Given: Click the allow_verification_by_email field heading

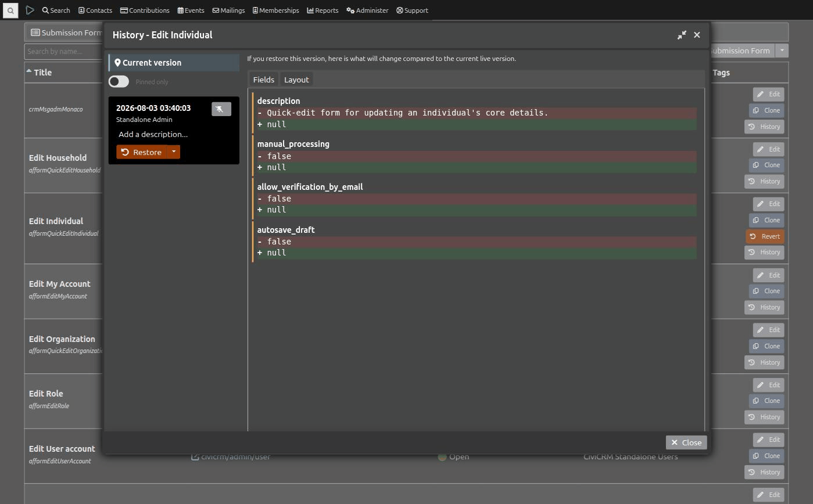Looking at the screenshot, I should pyautogui.click(x=310, y=187).
